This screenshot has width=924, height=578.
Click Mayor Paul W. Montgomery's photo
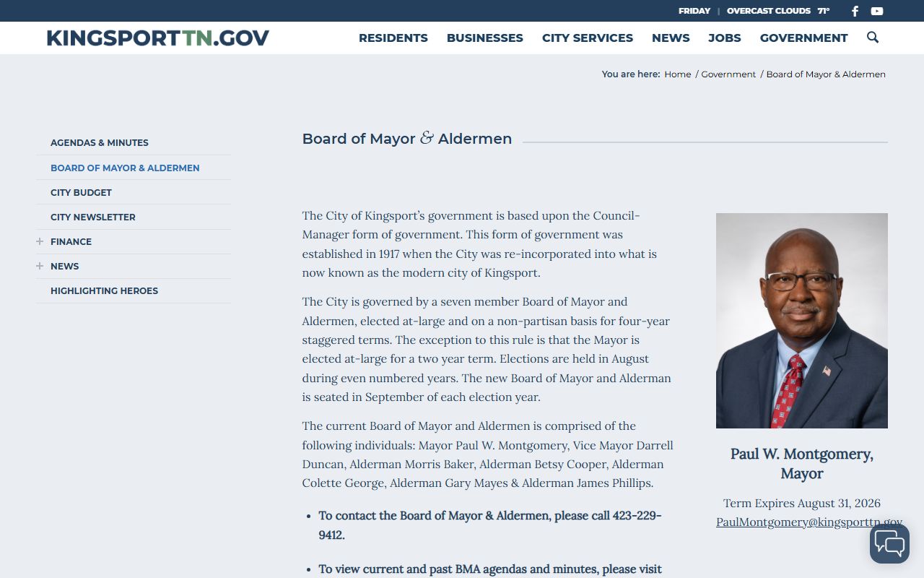click(x=802, y=321)
